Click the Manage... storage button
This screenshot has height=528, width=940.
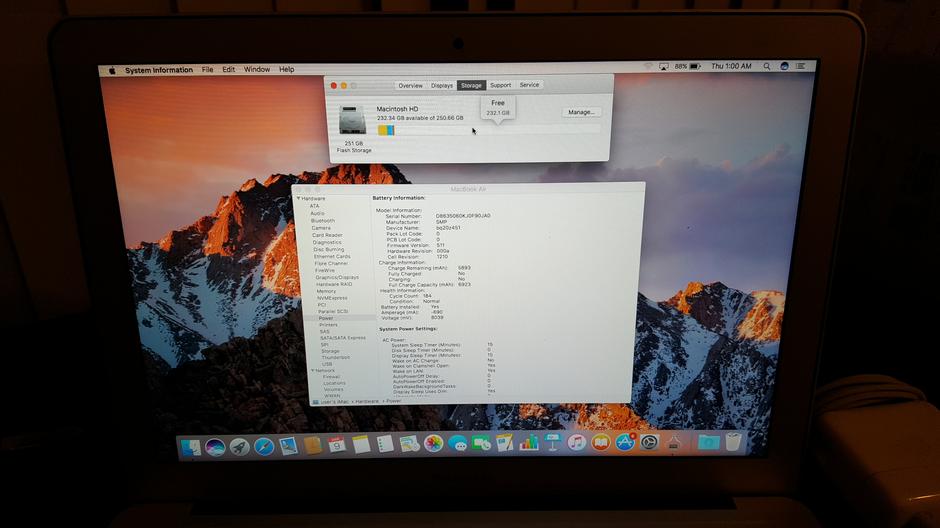(x=581, y=112)
